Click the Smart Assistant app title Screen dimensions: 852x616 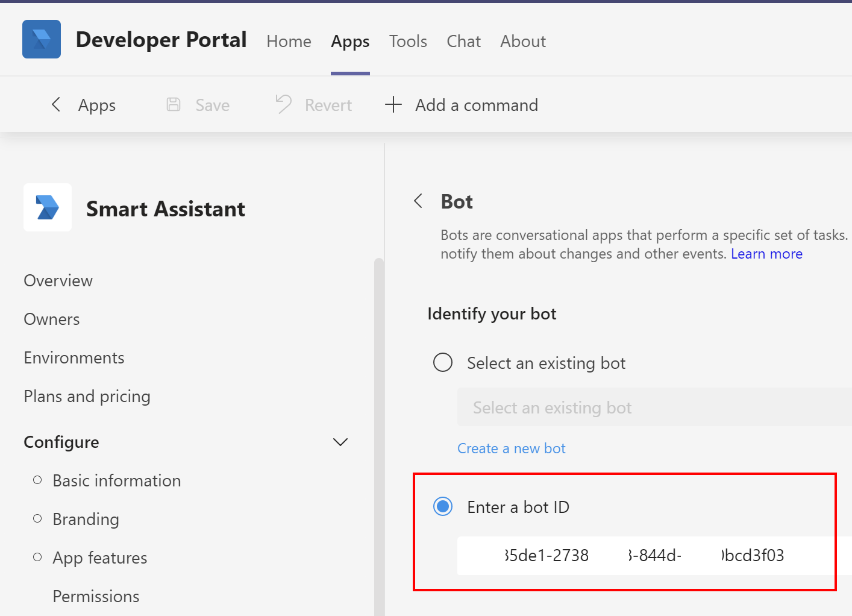tap(166, 209)
